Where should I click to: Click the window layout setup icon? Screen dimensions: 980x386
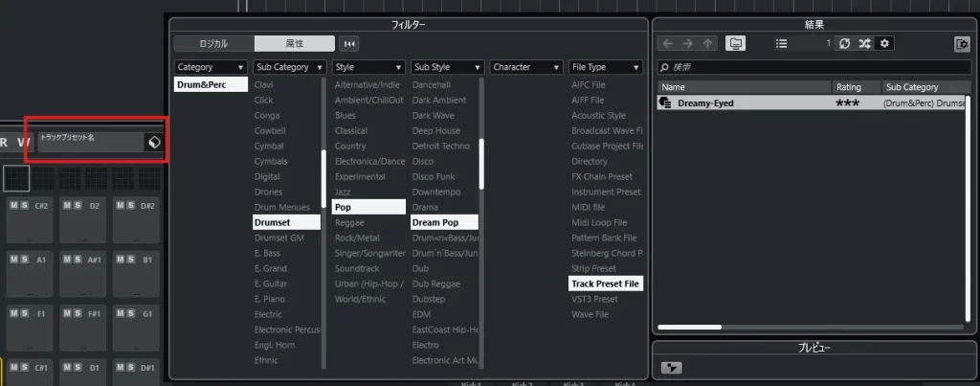[x=962, y=43]
